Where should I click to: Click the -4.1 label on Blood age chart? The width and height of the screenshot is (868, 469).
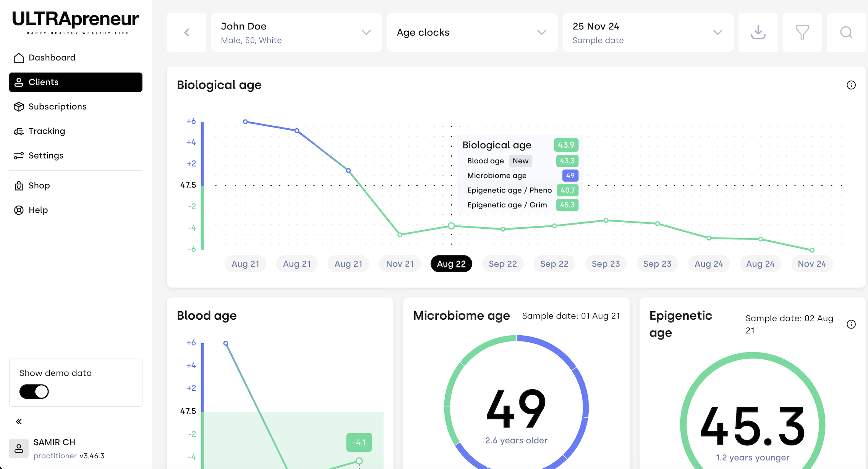359,442
